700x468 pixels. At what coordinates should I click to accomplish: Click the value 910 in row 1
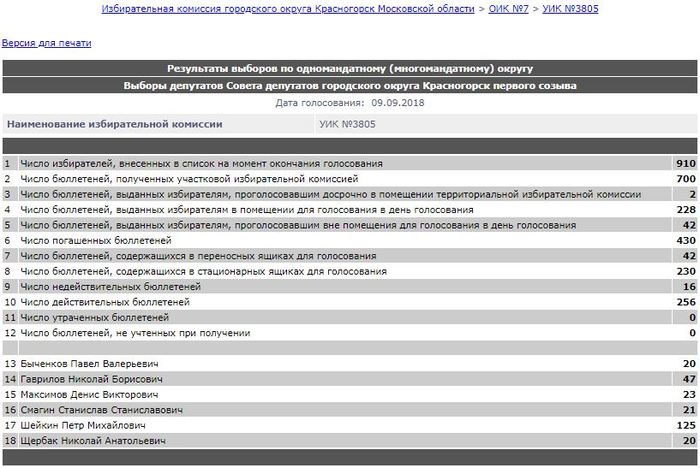pos(685,163)
